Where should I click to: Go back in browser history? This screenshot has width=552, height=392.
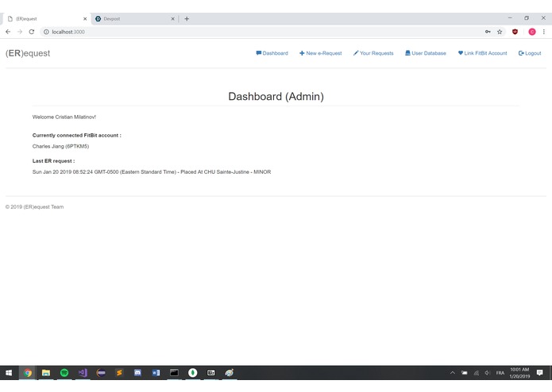pyautogui.click(x=8, y=32)
